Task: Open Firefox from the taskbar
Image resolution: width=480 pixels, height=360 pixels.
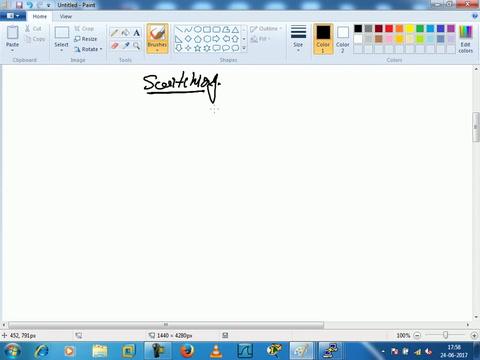Action: click(187, 351)
